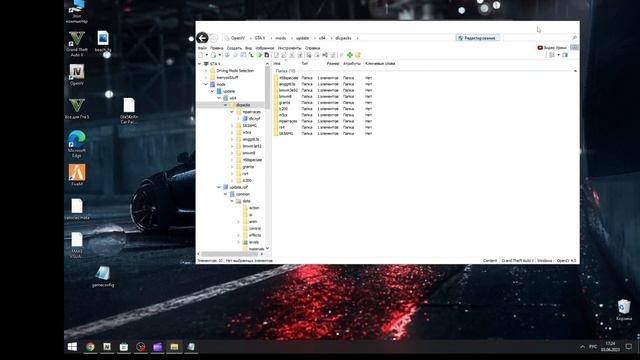The width and height of the screenshot is (640, 360).
Task: Open Google Chrome from the taskbar
Action: click(x=90, y=347)
